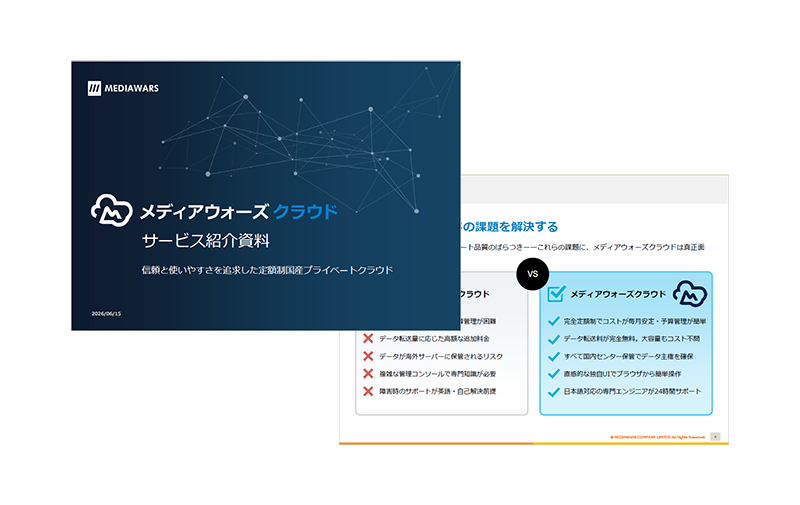Screen dimensions: 800x505
Task: Click the date 2026/06/15 on cover slide
Action: coord(106,314)
